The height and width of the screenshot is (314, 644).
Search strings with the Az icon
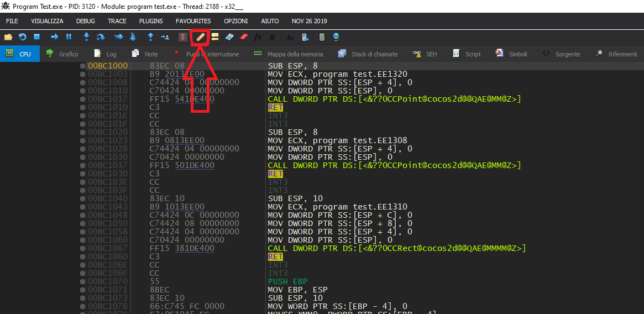pyautogui.click(x=290, y=37)
